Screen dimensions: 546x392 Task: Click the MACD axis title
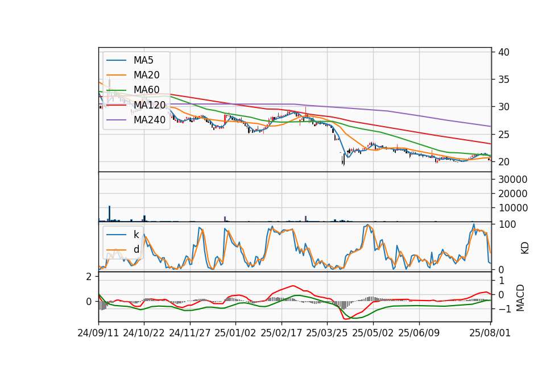(520, 298)
